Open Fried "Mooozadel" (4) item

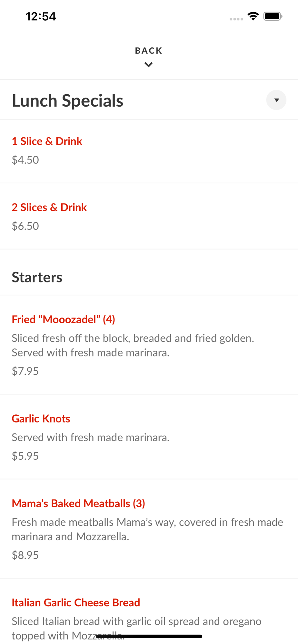[64, 319]
